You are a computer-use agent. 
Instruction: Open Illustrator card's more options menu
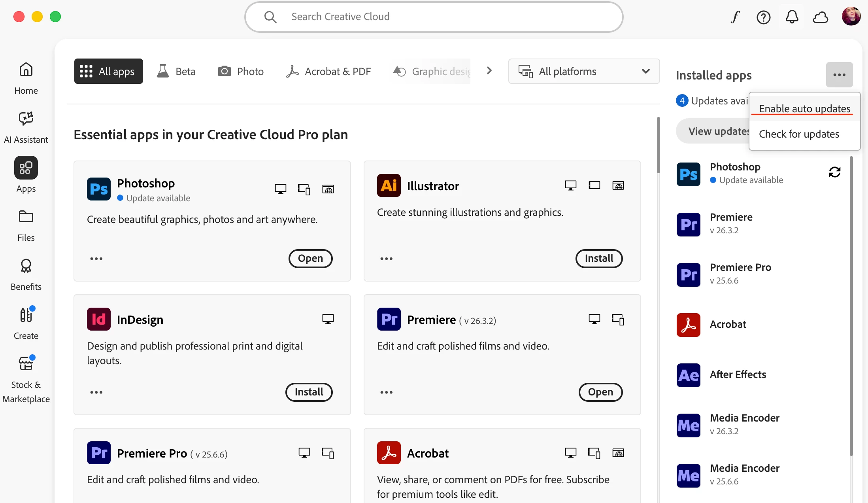[387, 259]
